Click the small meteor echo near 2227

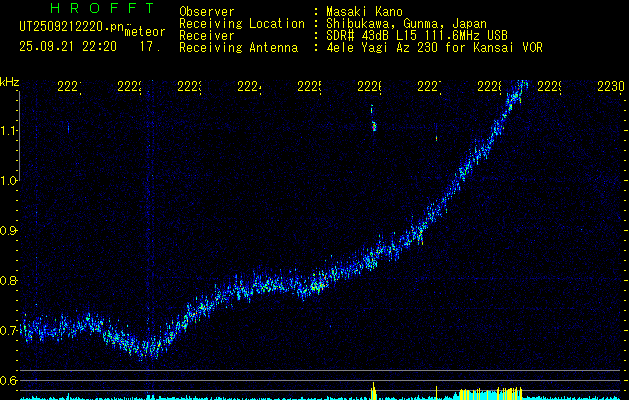click(436, 138)
